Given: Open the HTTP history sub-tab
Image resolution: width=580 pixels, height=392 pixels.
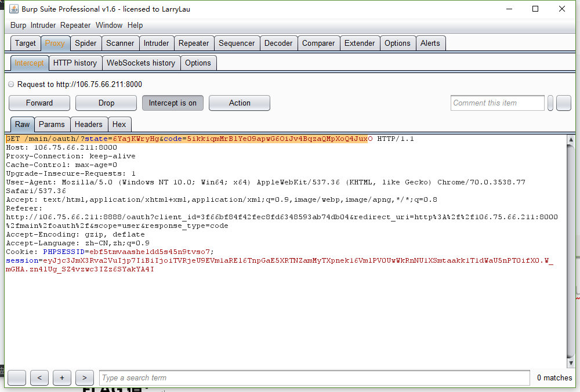Looking at the screenshot, I should click(75, 63).
